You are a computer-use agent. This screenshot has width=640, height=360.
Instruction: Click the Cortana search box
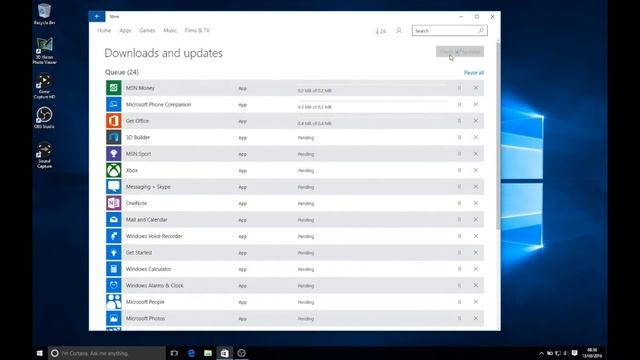point(107,353)
